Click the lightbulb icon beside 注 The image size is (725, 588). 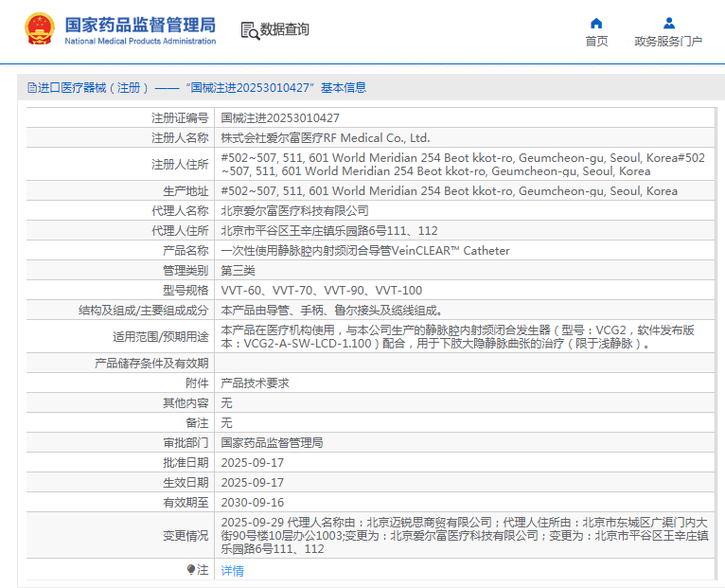(x=191, y=570)
